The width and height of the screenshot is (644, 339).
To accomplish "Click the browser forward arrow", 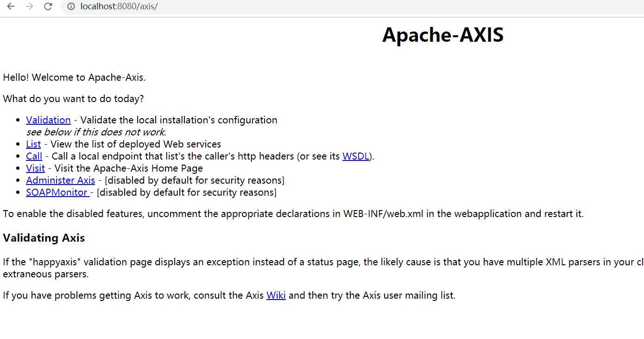I will pos(29,6).
